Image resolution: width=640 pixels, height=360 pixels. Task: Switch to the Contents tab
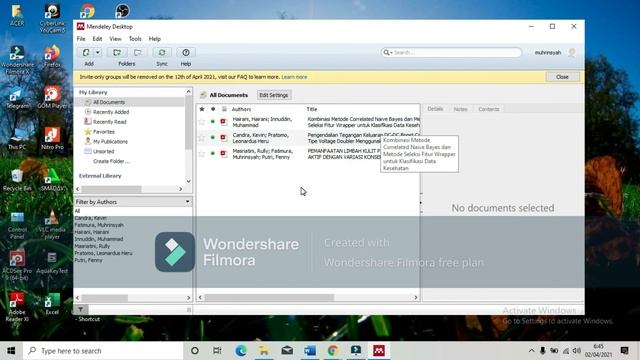click(x=489, y=109)
